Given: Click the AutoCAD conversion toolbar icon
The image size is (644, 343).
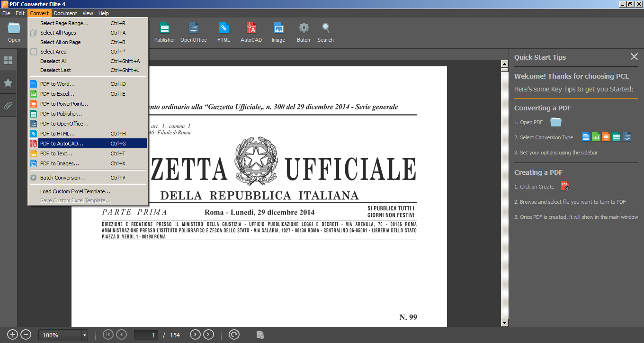Looking at the screenshot, I should (x=251, y=28).
